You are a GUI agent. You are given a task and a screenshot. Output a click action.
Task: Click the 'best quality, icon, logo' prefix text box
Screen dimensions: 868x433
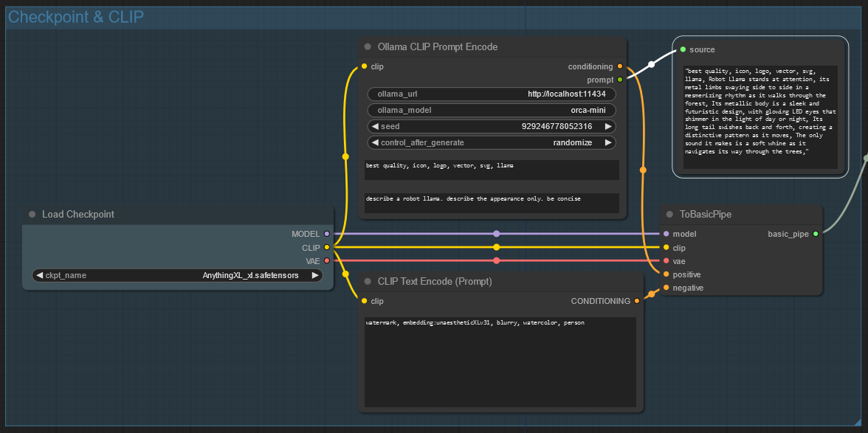492,170
